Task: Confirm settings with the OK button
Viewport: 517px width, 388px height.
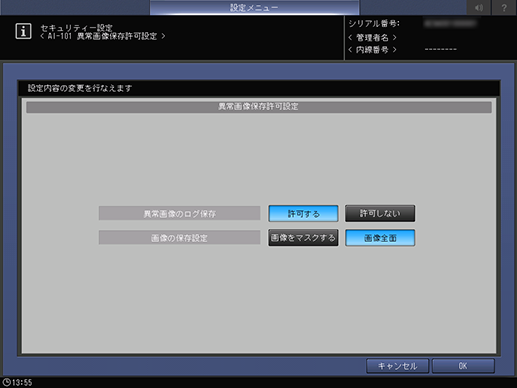Action: coord(463,366)
